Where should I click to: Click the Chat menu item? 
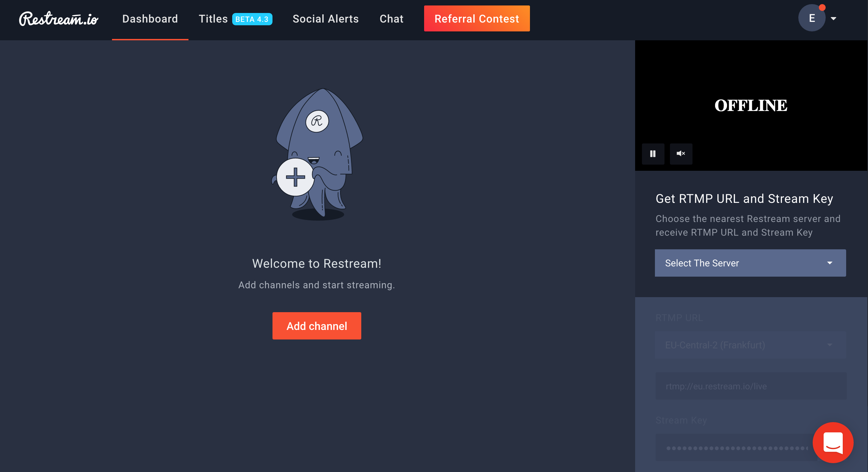click(x=392, y=18)
